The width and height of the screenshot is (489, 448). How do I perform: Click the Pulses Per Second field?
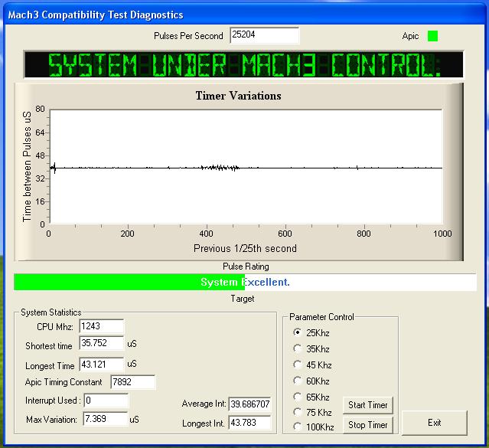coord(264,36)
